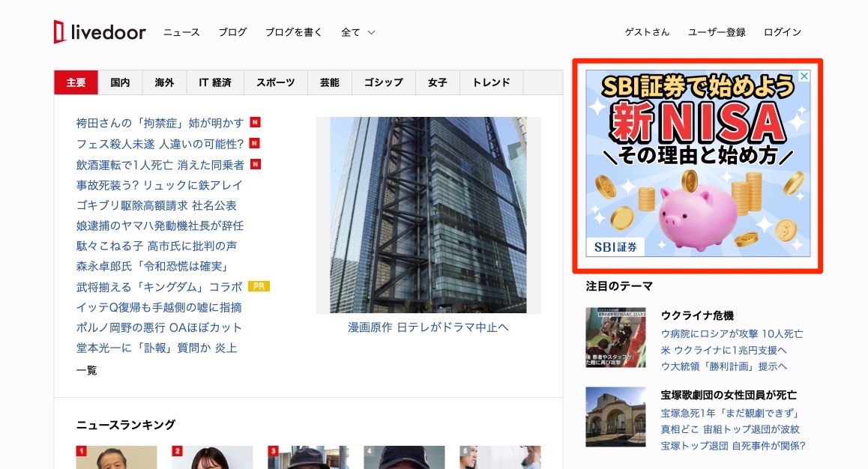The width and height of the screenshot is (868, 469).
Task: Switch to the 海外 tab
Action: (x=164, y=82)
